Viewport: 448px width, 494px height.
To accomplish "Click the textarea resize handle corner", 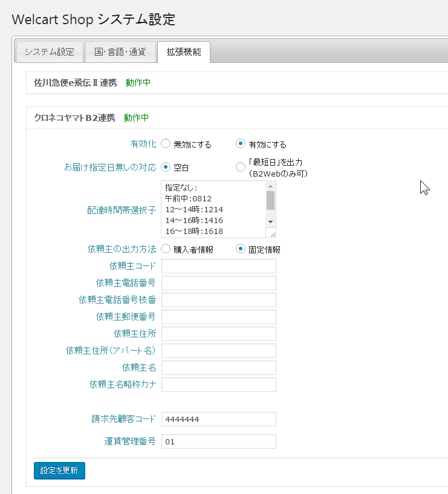I will click(x=272, y=235).
